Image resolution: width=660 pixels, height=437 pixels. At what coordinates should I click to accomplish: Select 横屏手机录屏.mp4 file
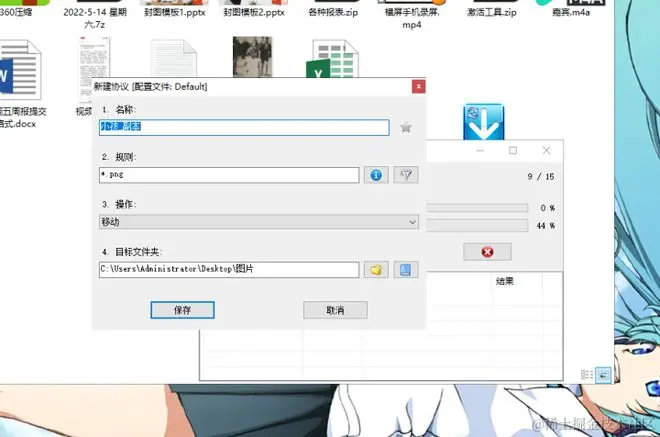point(412,19)
